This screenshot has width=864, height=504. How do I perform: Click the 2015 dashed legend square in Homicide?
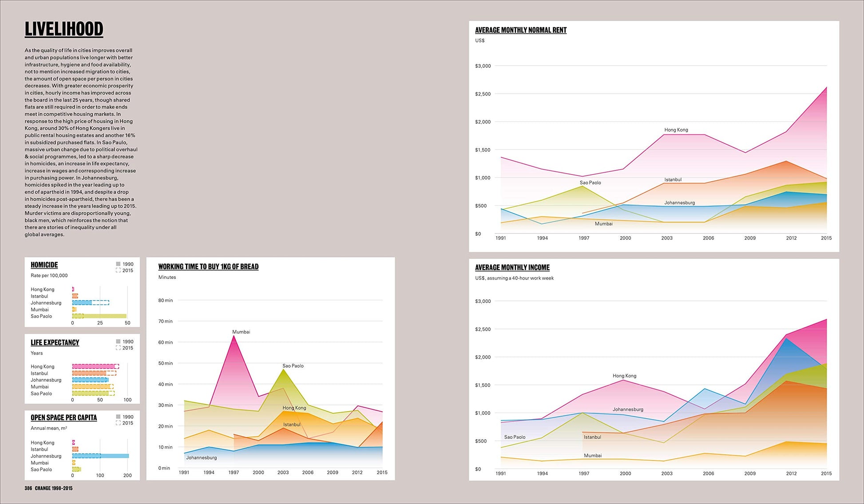[118, 270]
